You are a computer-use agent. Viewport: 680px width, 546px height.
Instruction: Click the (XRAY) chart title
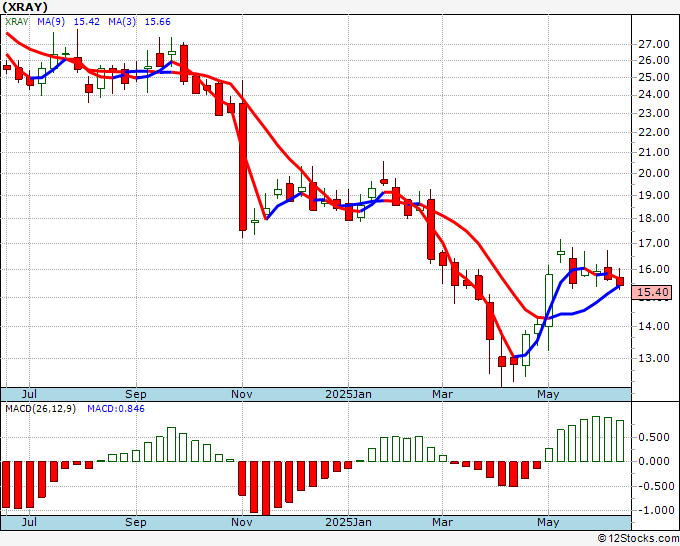point(25,7)
